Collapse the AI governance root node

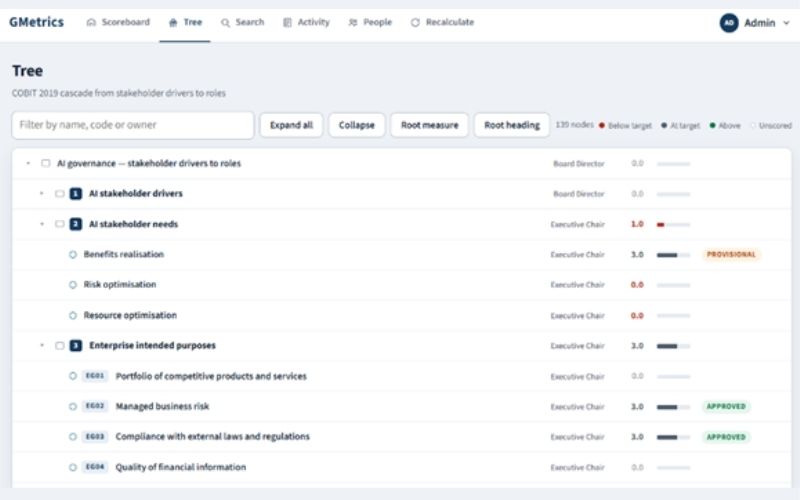pos(28,163)
